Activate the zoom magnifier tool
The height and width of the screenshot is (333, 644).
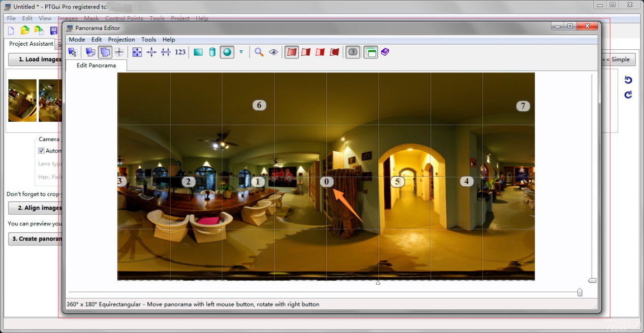coord(259,52)
